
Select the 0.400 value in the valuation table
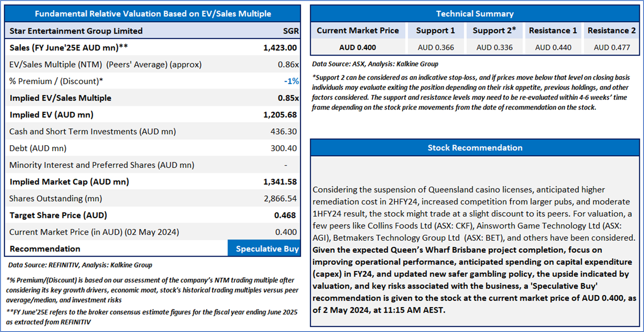[286, 232]
